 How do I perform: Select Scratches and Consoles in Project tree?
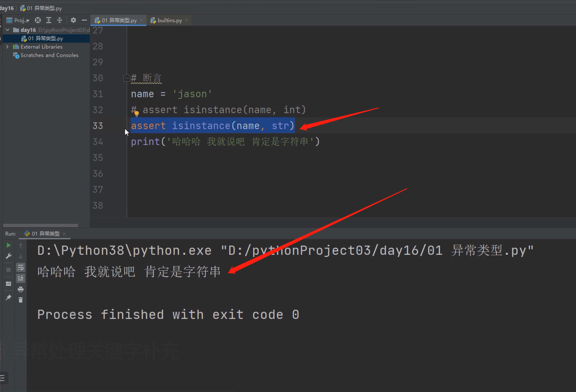(49, 55)
